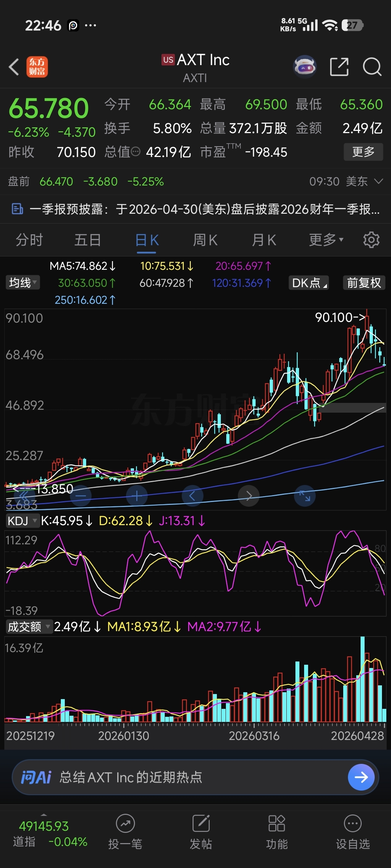This screenshot has width=391, height=868.
Task: Open 发帖 post editor
Action: [201, 832]
